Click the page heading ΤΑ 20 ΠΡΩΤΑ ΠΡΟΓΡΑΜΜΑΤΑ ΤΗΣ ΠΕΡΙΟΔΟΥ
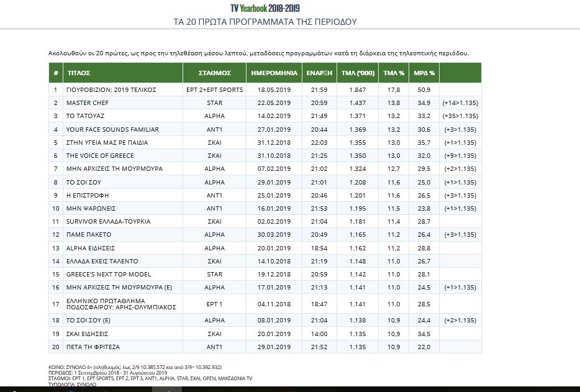 tap(265, 22)
